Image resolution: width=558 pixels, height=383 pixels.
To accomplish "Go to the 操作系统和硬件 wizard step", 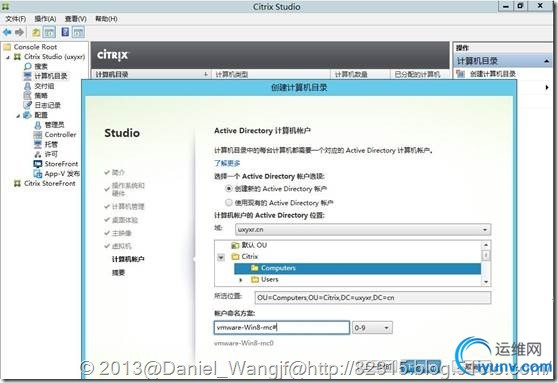I will 128,189.
